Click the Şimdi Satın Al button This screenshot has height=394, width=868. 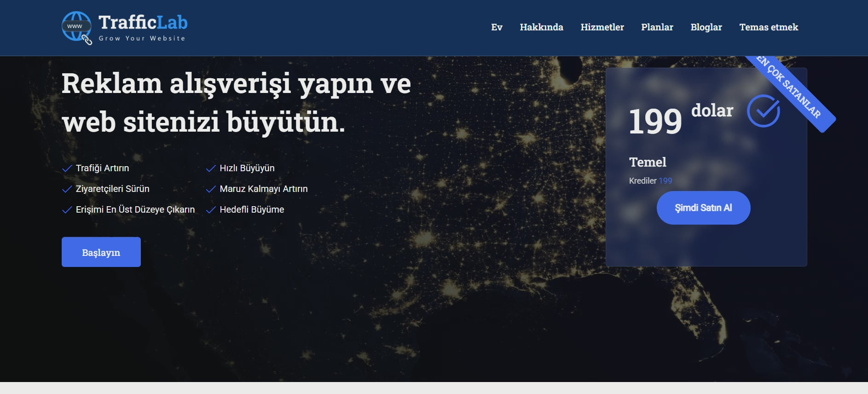703,208
